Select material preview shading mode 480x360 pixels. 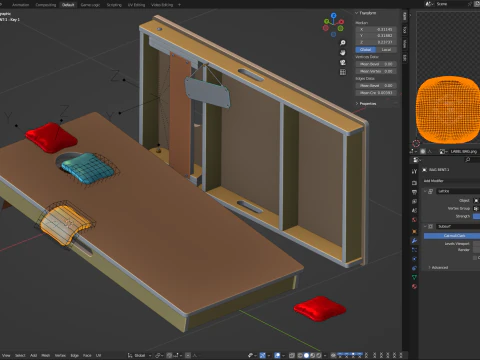(x=313, y=355)
